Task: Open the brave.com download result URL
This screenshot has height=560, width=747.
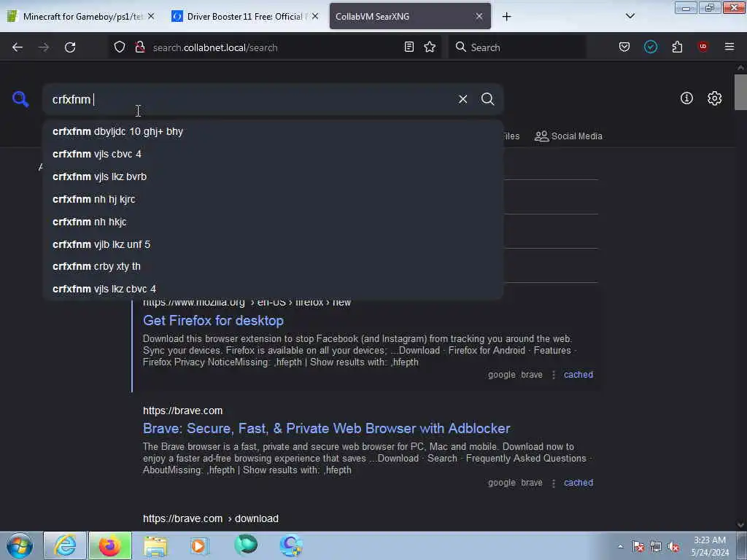Action: coord(211,518)
